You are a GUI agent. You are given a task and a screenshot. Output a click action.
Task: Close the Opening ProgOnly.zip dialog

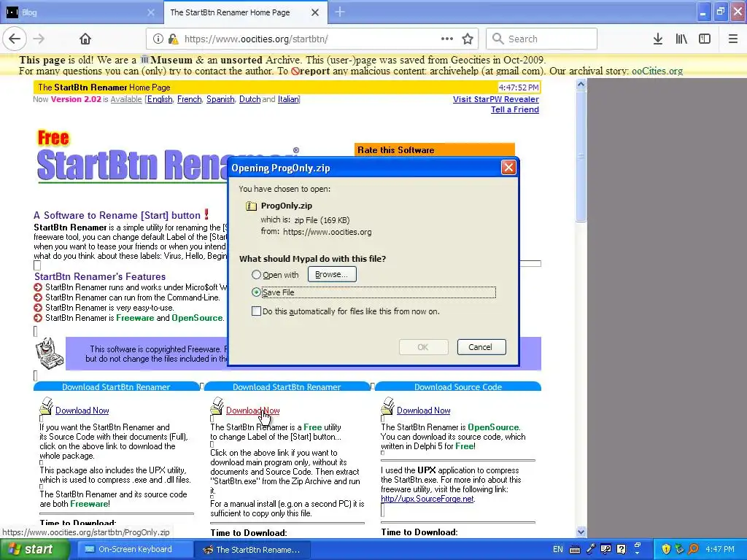click(x=508, y=167)
